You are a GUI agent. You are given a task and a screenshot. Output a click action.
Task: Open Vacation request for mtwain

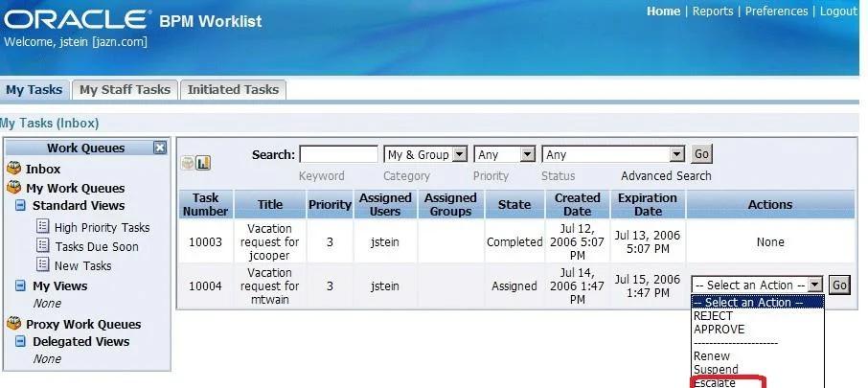269,286
